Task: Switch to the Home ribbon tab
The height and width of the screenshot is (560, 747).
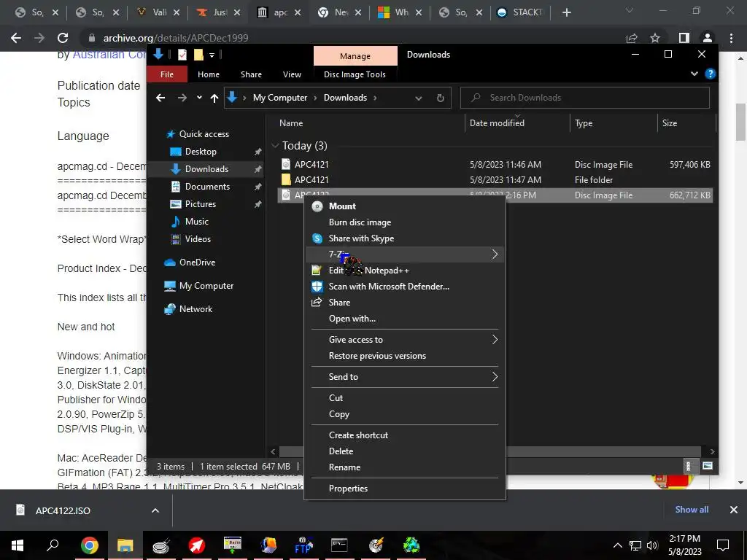Action: click(209, 74)
